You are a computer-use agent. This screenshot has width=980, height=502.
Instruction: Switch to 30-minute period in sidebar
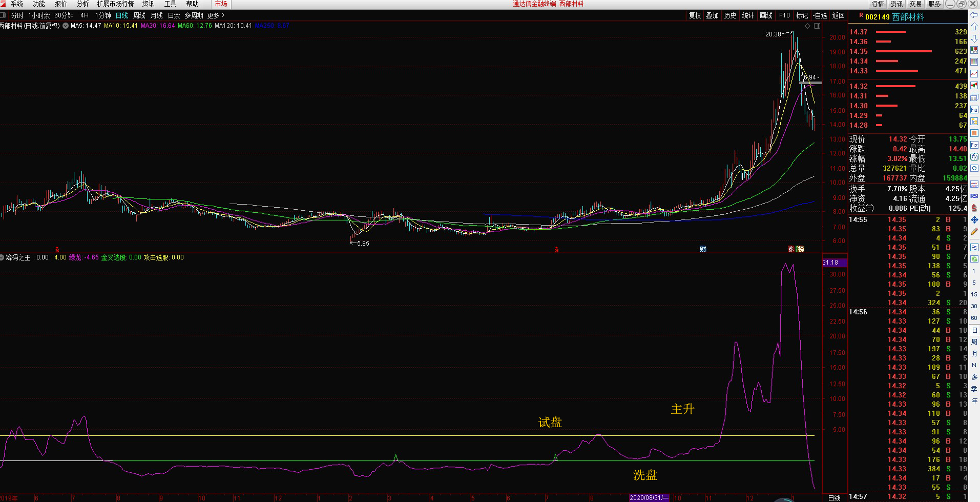click(974, 307)
